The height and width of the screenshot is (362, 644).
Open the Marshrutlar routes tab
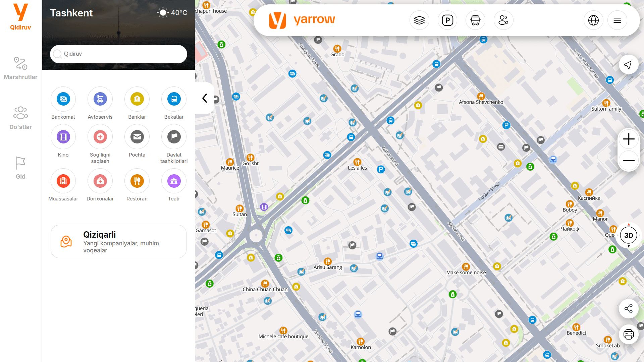tap(20, 68)
